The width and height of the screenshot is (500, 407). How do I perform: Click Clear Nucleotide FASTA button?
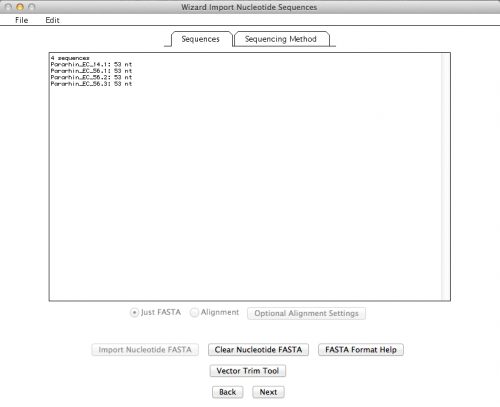[x=258, y=350]
